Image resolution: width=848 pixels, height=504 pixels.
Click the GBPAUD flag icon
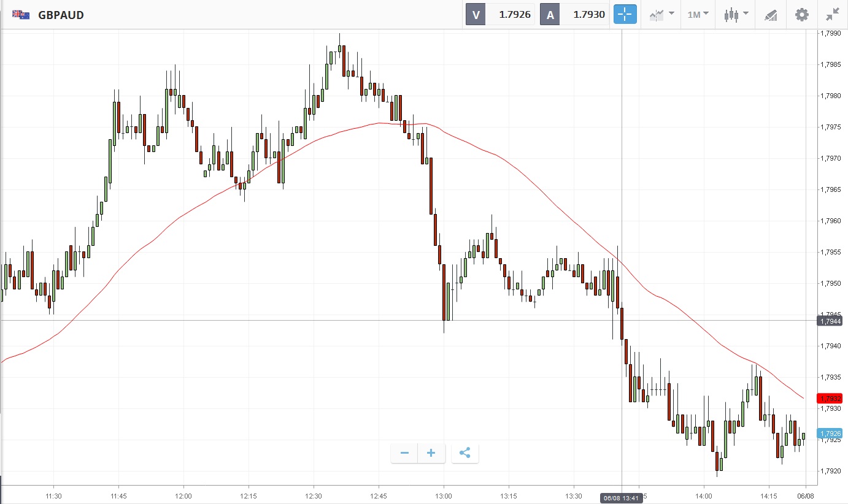21,15
